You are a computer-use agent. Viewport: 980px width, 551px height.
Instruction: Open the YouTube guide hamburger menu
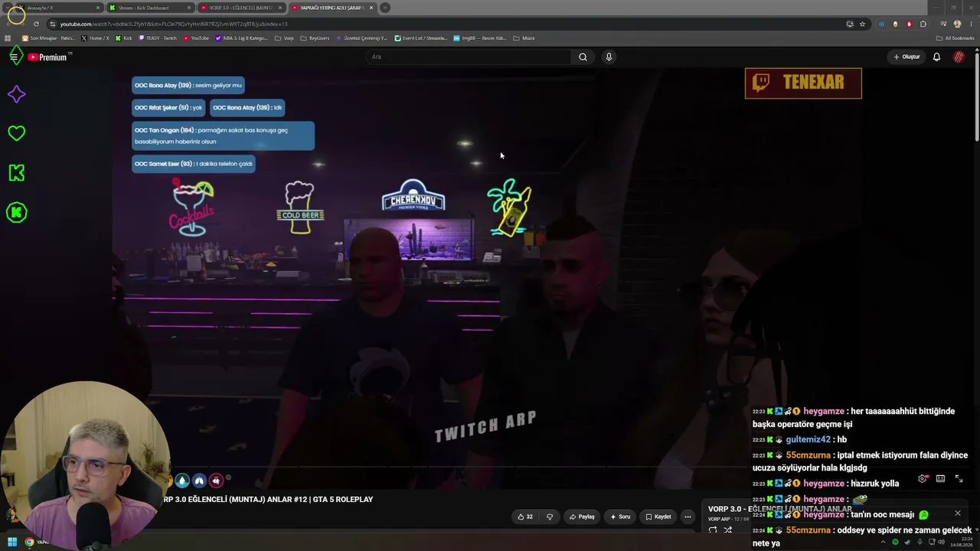[14, 57]
